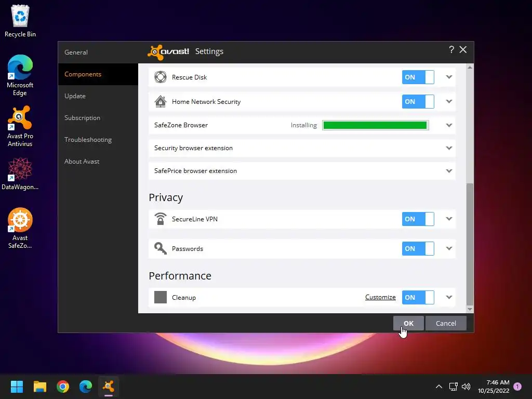Open help via the question mark icon
The width and height of the screenshot is (532, 399).
click(x=451, y=50)
